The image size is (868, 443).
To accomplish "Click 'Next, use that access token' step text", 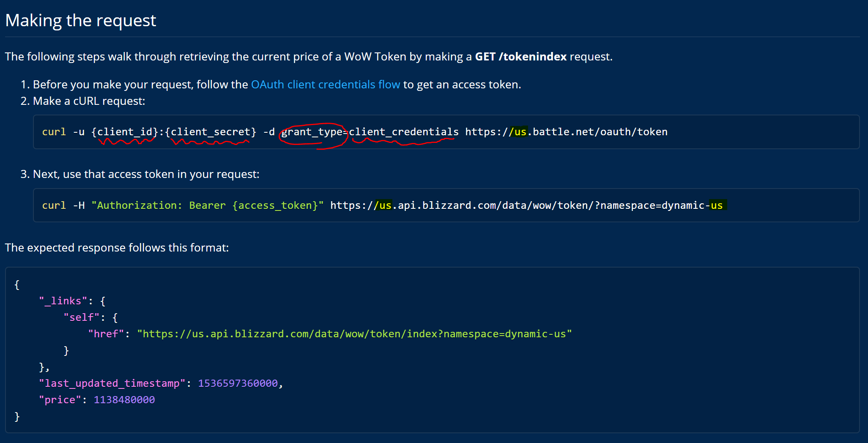I will coord(146,174).
